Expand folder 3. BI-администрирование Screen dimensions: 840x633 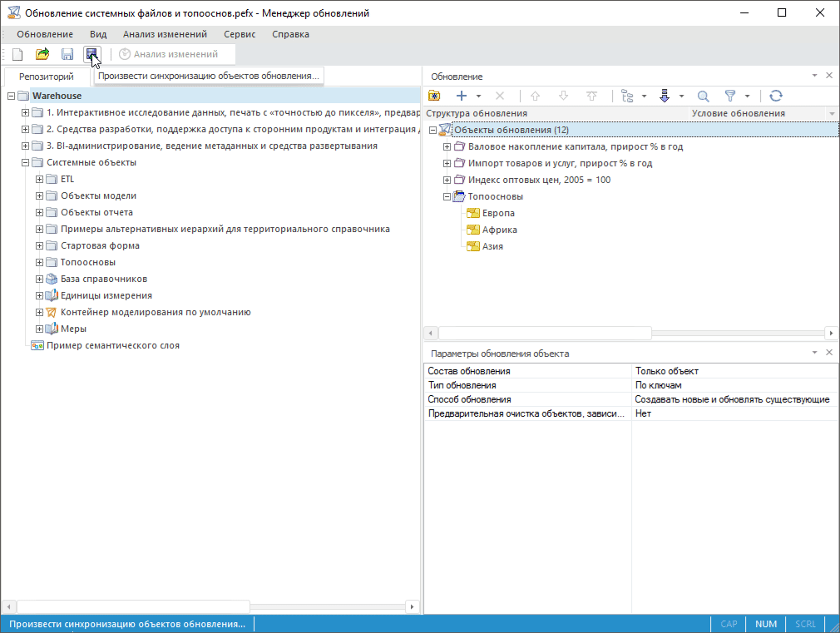25,146
